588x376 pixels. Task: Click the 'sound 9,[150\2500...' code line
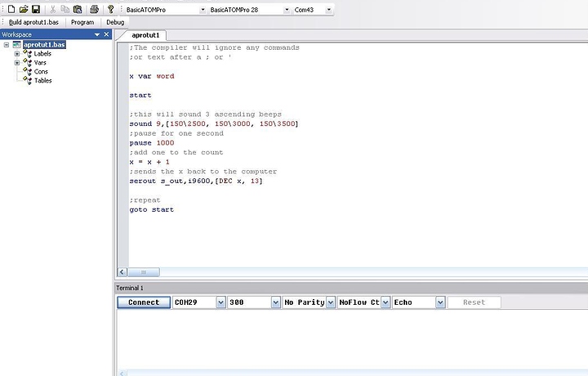point(214,123)
